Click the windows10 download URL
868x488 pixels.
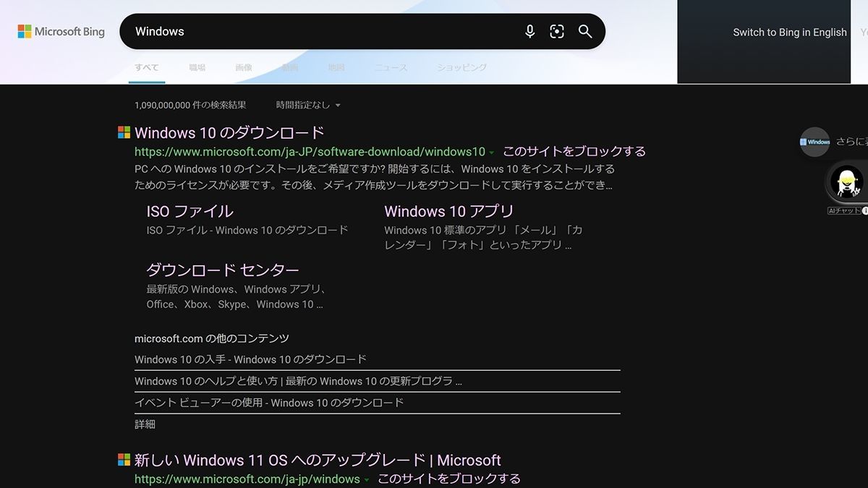(x=310, y=152)
